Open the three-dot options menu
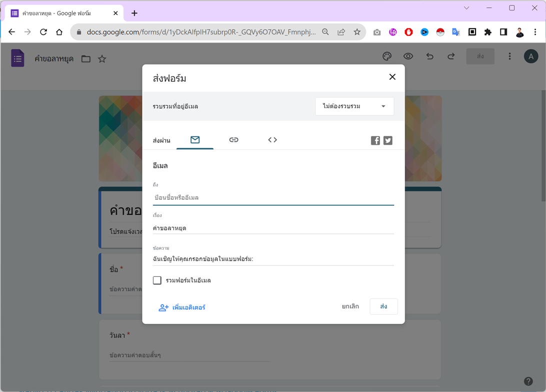The width and height of the screenshot is (546, 392). coord(509,56)
